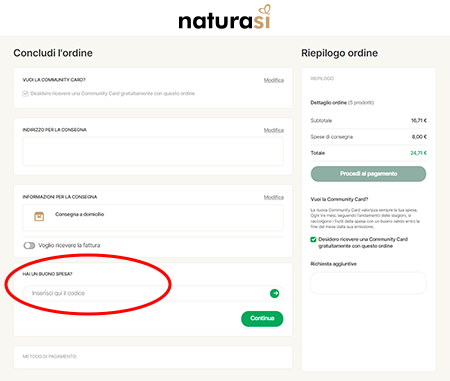Screen dimensions: 450x381
Task: Click the 'Riepilogo ordine' heading
Action: [339, 53]
